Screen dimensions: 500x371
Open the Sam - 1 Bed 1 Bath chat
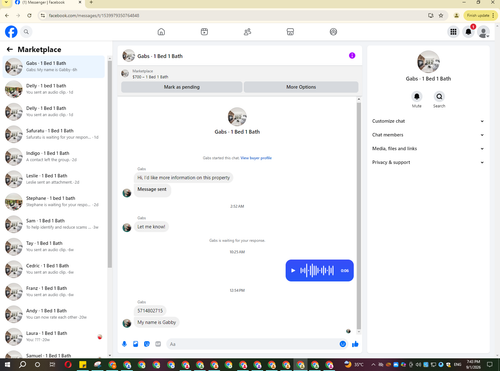pyautogui.click(x=54, y=224)
